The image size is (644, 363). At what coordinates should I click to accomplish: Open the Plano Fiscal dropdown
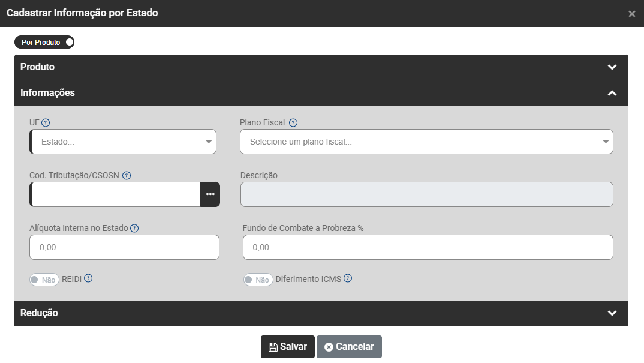pyautogui.click(x=426, y=142)
